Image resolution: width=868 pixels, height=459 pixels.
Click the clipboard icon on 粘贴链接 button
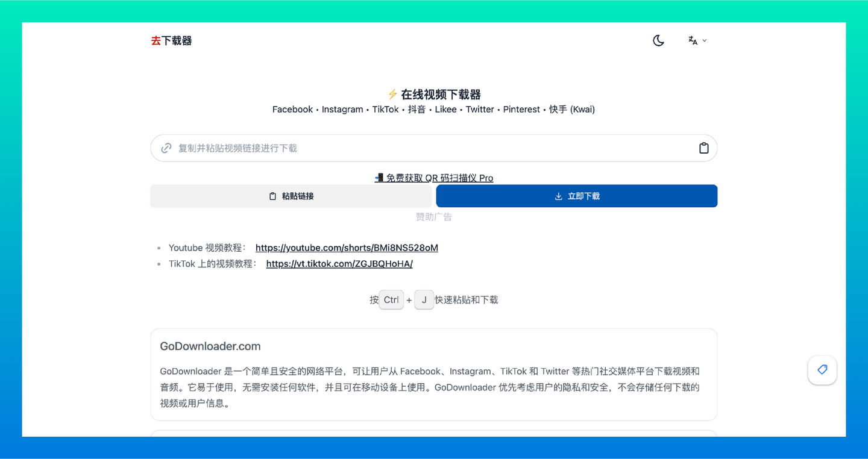(272, 196)
